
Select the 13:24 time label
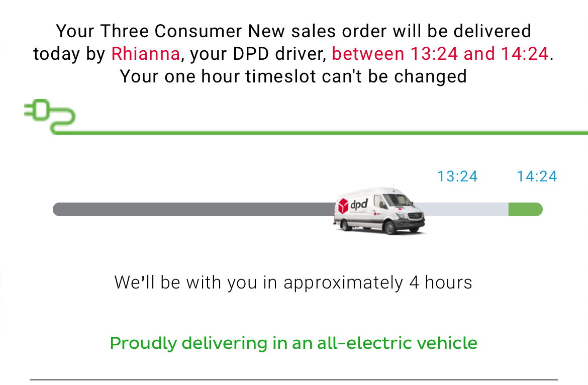[x=457, y=176]
